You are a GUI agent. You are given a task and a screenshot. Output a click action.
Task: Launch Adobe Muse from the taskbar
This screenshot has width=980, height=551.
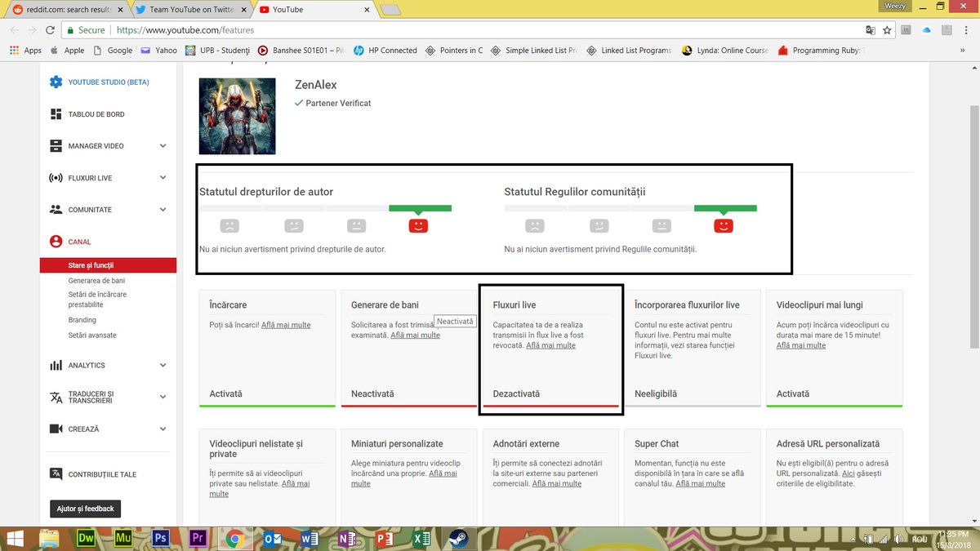(124, 539)
